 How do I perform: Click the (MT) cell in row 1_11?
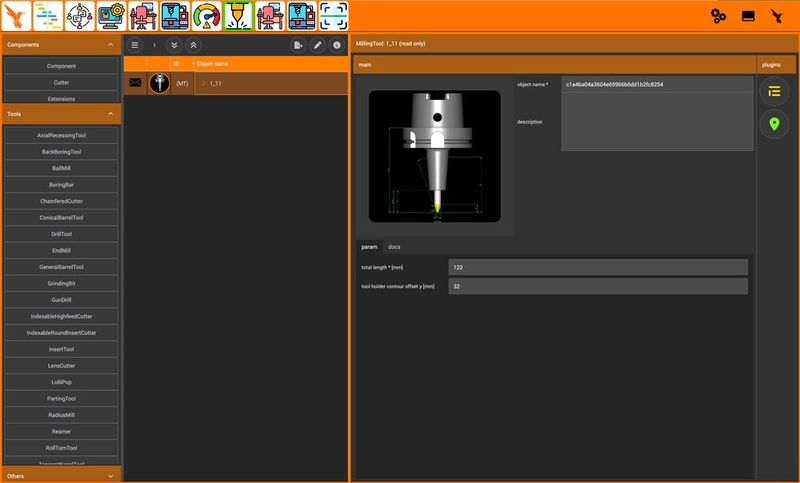[182, 83]
